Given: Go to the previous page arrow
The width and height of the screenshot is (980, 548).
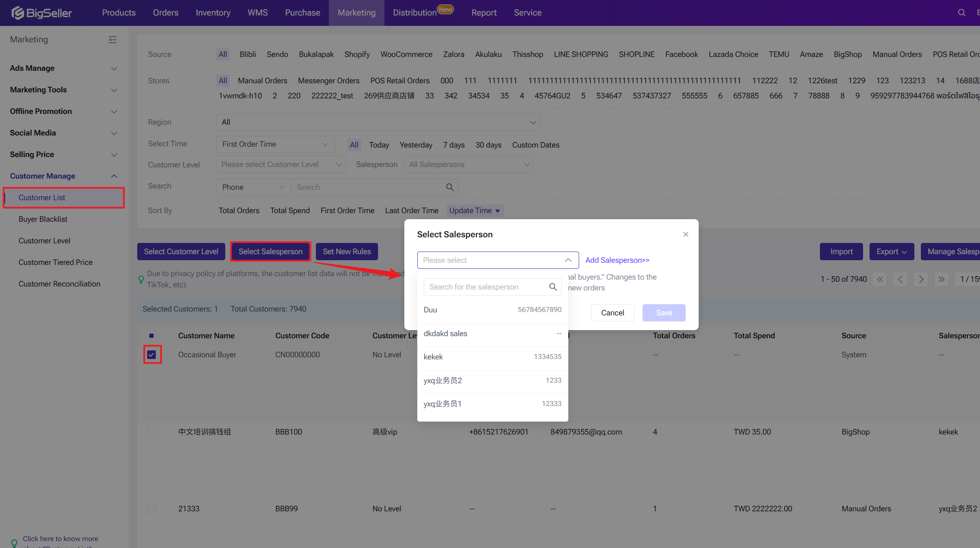Looking at the screenshot, I should pos(900,279).
